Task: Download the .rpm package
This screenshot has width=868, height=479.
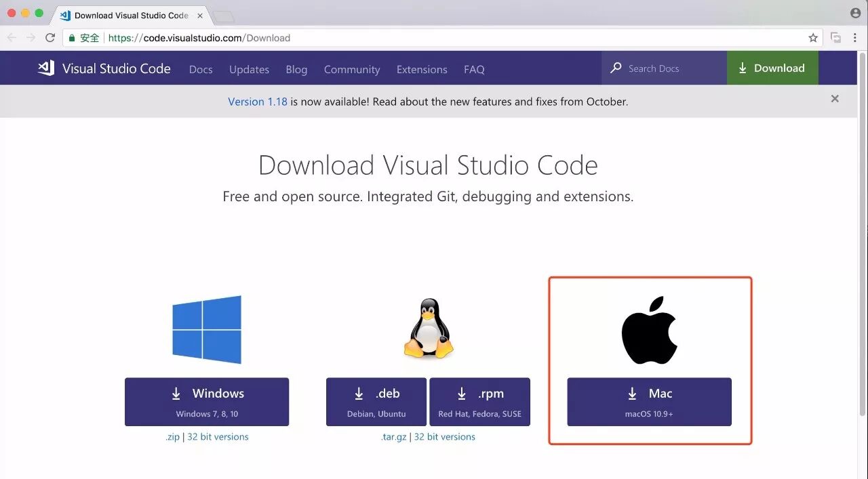Action: point(480,402)
